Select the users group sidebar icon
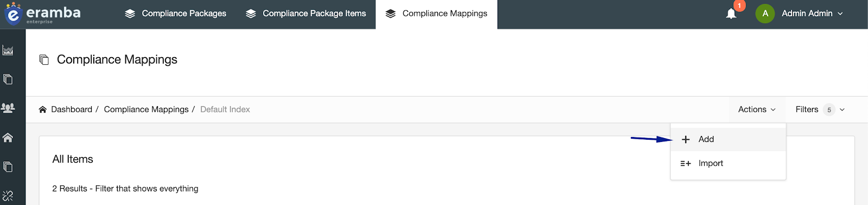The height and width of the screenshot is (205, 868). tap(8, 108)
